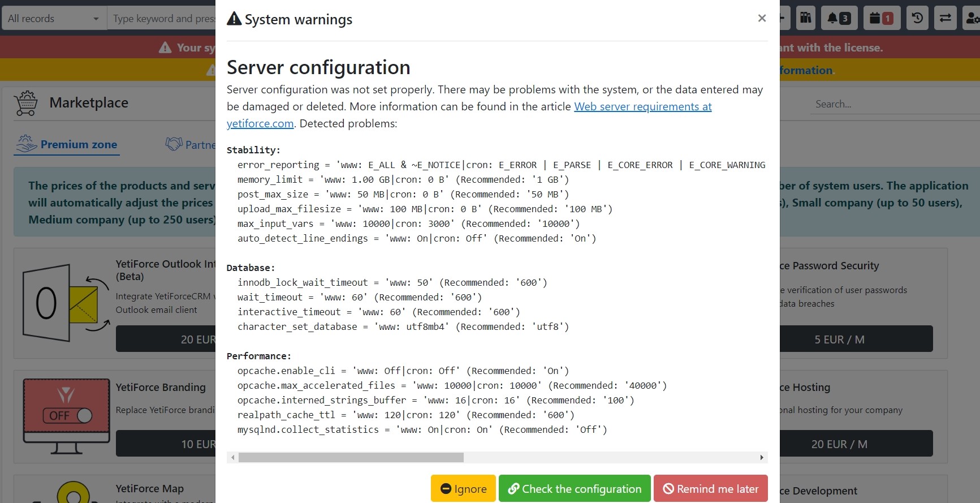Click the switch arrows icon in header

pyautogui.click(x=945, y=18)
